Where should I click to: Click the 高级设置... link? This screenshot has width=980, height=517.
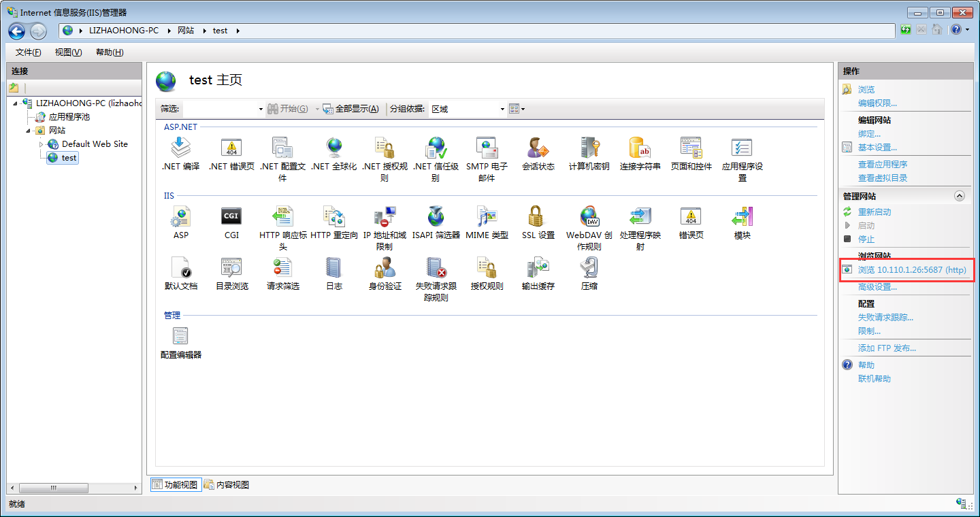877,287
